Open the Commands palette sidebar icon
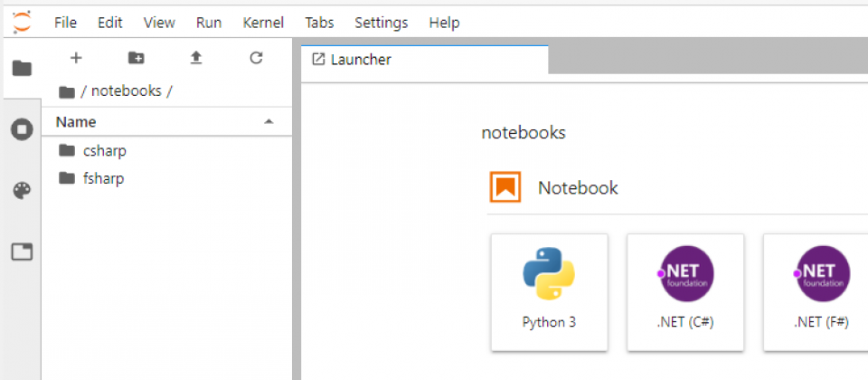This screenshot has width=868, height=380. [22, 191]
